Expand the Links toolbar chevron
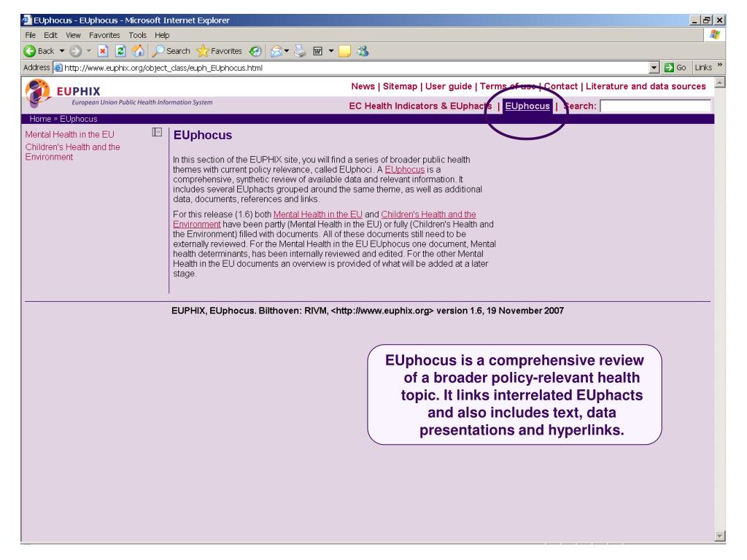The width and height of the screenshot is (747, 560). [x=719, y=65]
